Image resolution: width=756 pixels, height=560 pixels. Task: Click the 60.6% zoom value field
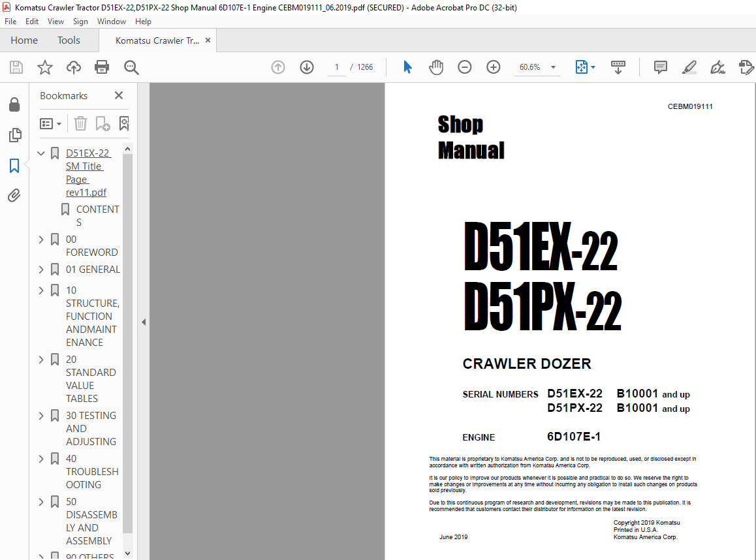[529, 67]
